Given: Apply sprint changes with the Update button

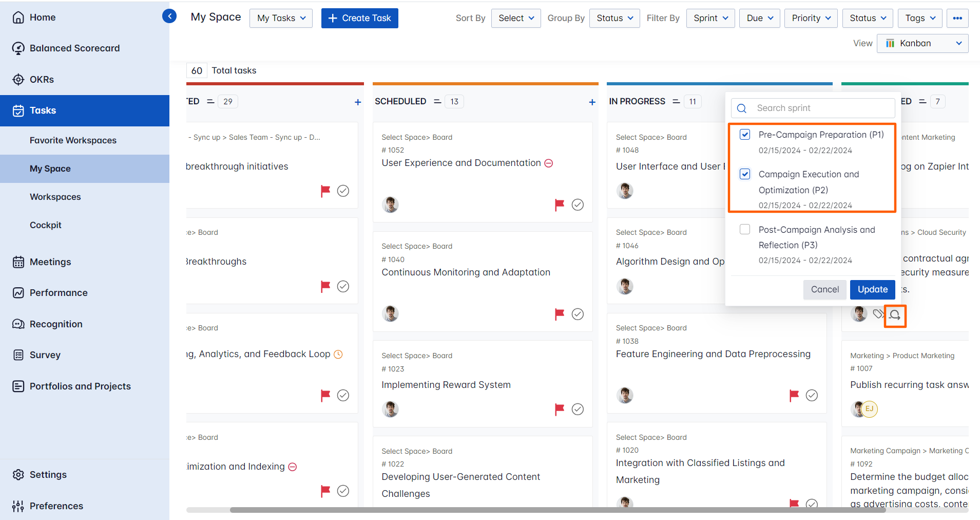Looking at the screenshot, I should click(872, 289).
